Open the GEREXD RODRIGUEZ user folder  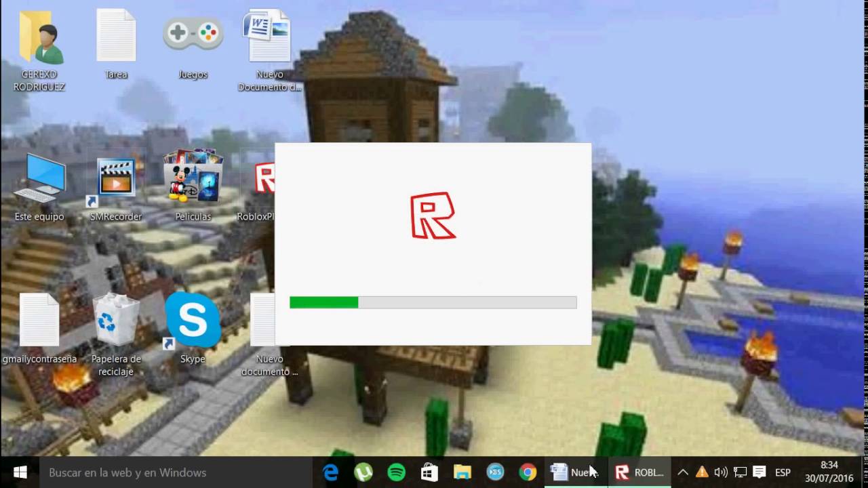tap(39, 49)
